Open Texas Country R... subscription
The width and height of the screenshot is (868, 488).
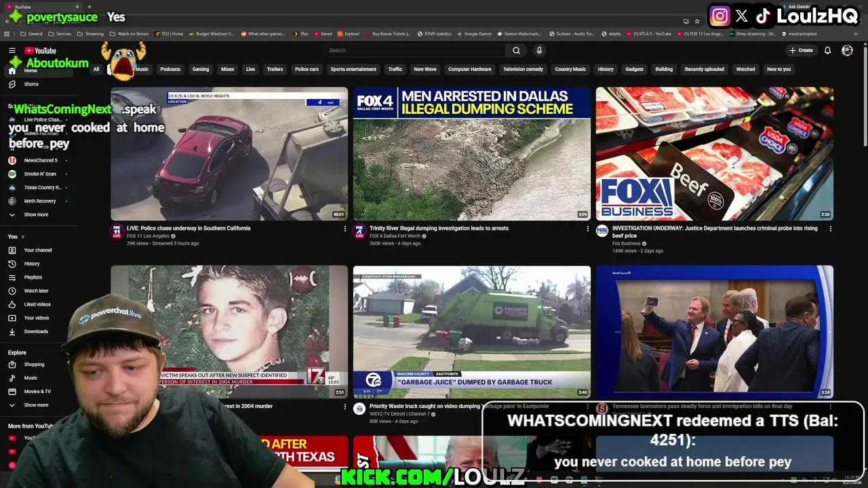click(x=43, y=188)
